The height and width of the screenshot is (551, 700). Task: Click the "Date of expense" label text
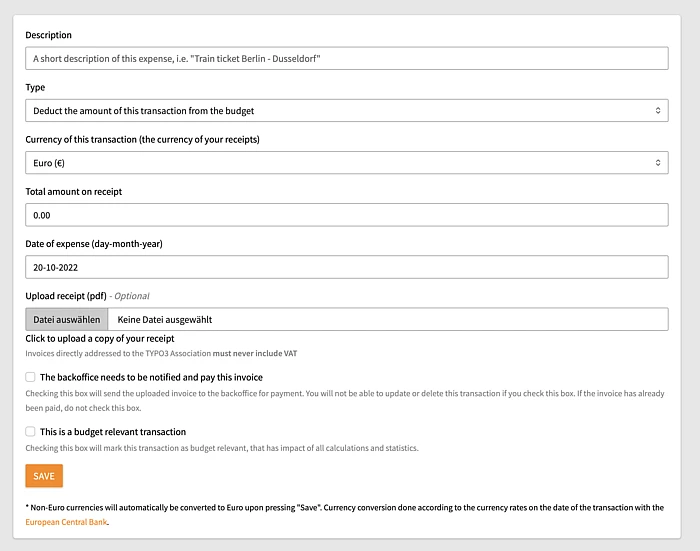[93, 243]
